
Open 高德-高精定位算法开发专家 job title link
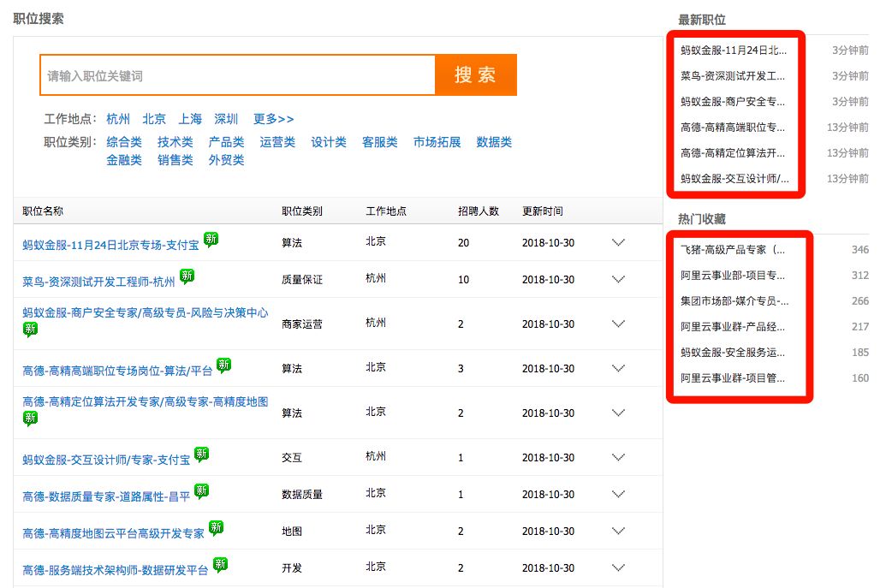click(145, 401)
